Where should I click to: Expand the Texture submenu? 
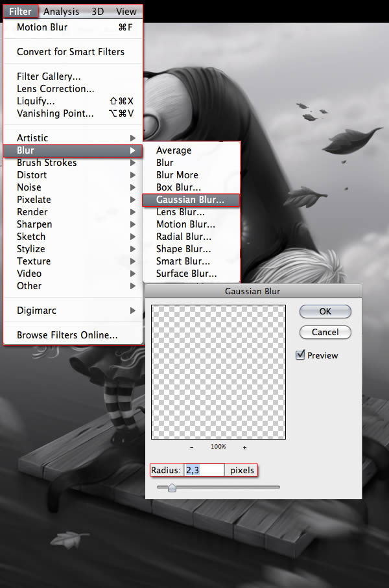tap(73, 261)
